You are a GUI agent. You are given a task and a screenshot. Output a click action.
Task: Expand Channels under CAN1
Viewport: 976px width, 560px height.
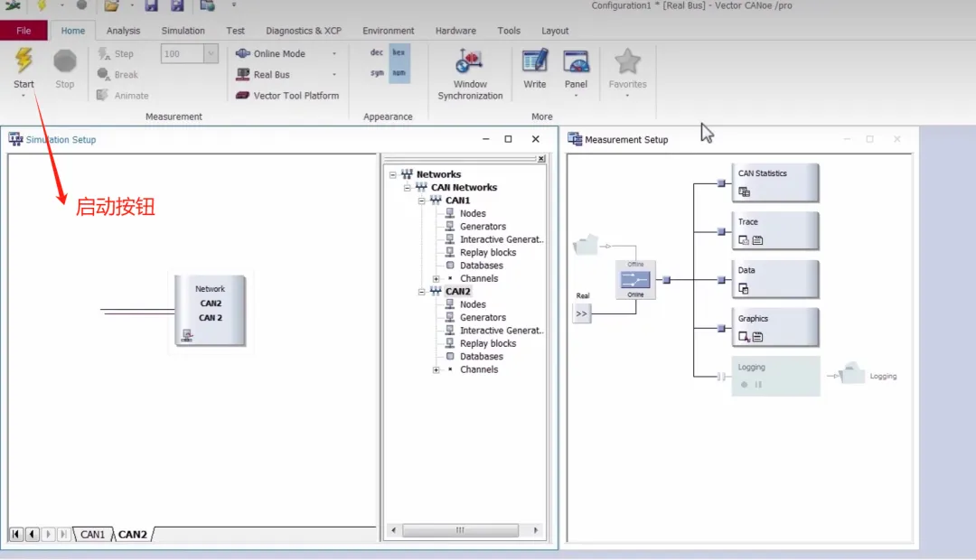436,279
